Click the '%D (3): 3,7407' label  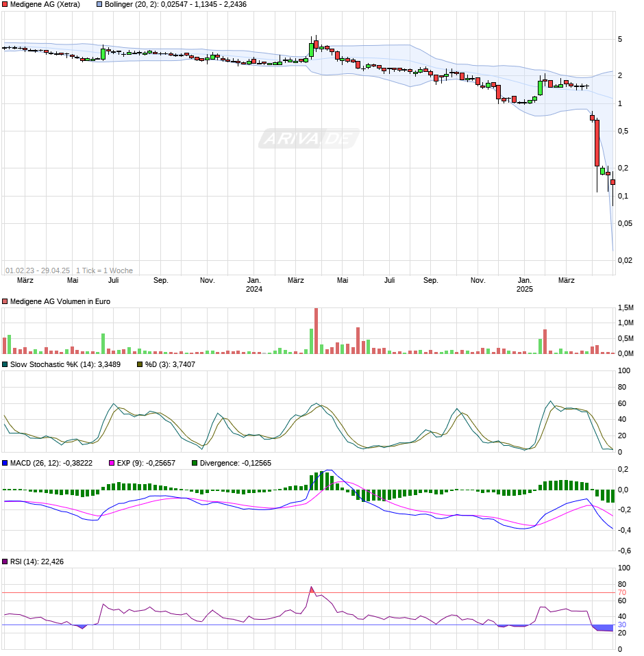[x=170, y=365]
